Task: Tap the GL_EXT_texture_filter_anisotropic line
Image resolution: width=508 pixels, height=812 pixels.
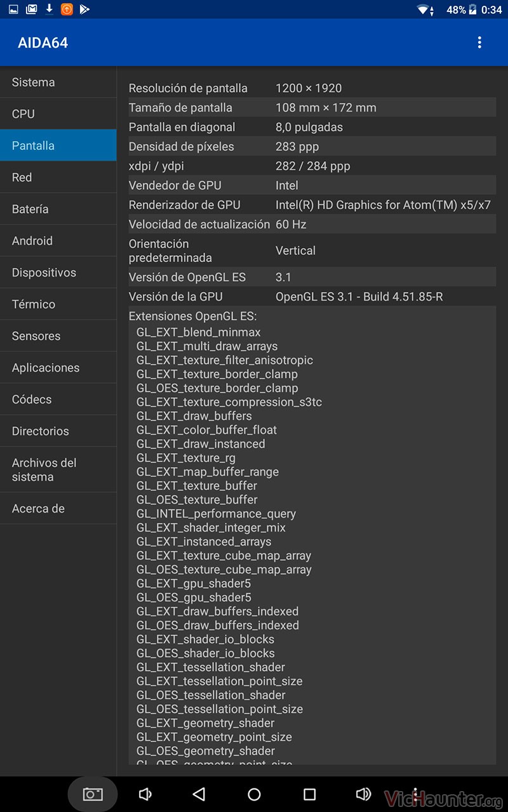Action: pos(225,360)
